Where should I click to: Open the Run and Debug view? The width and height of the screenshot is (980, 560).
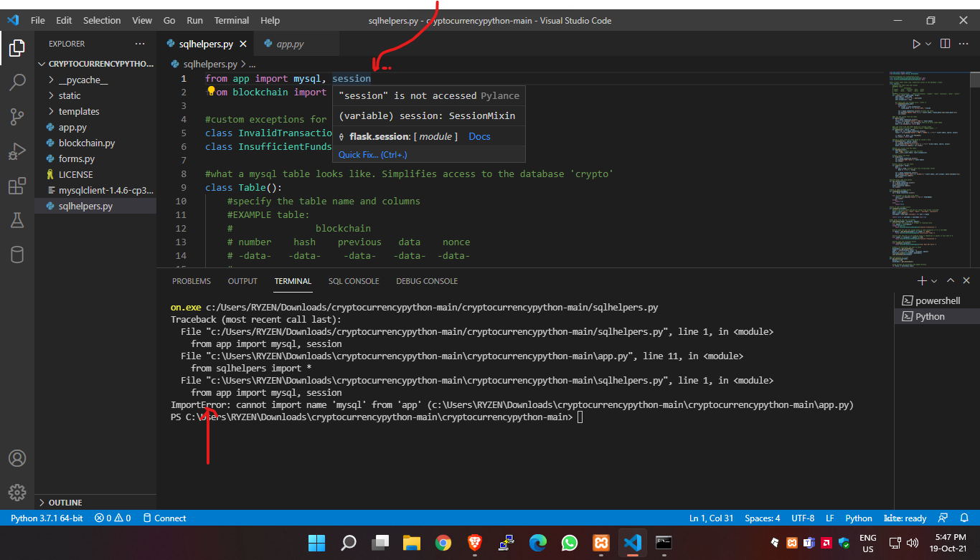click(17, 151)
